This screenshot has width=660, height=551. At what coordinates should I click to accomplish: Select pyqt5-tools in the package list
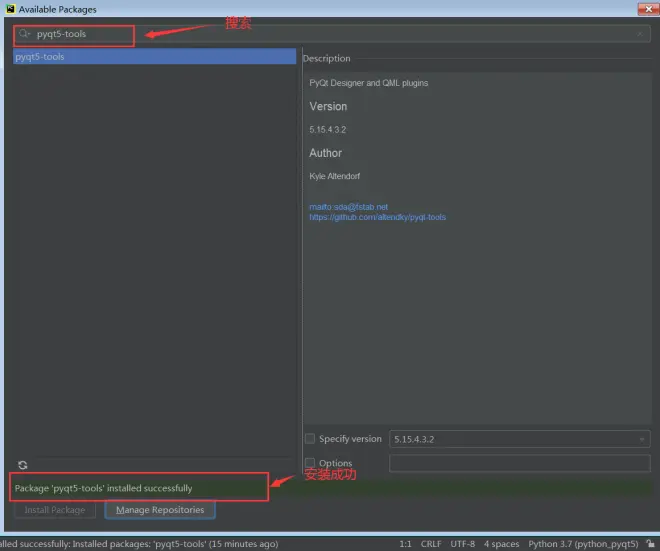(x=154, y=56)
